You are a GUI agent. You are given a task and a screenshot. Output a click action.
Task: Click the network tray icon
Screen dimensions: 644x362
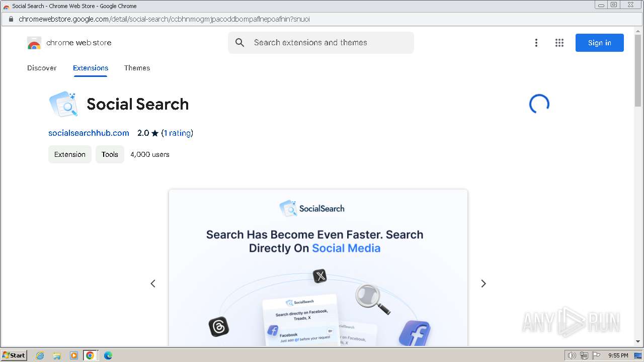click(584, 355)
